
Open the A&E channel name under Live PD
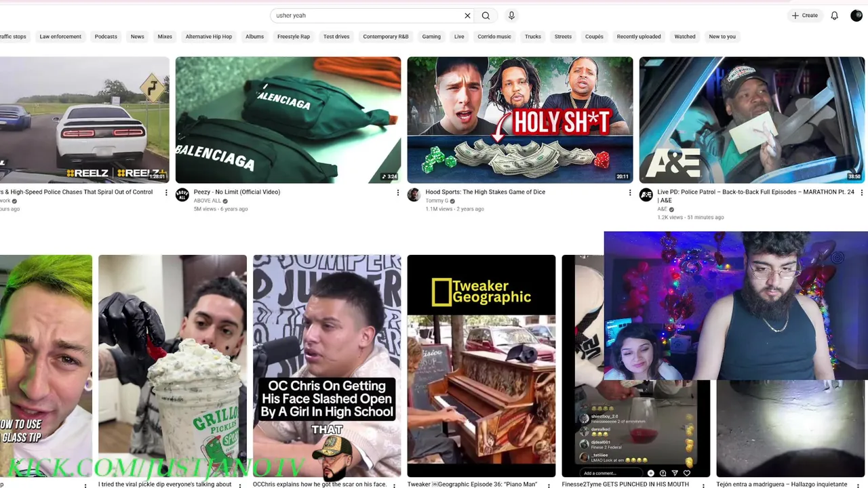(663, 209)
